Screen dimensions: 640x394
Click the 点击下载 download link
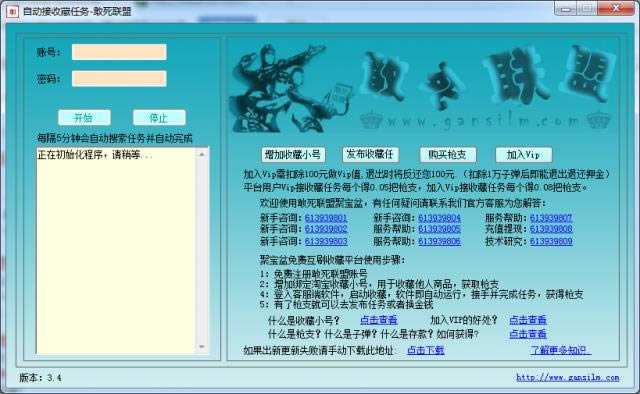tap(425, 350)
